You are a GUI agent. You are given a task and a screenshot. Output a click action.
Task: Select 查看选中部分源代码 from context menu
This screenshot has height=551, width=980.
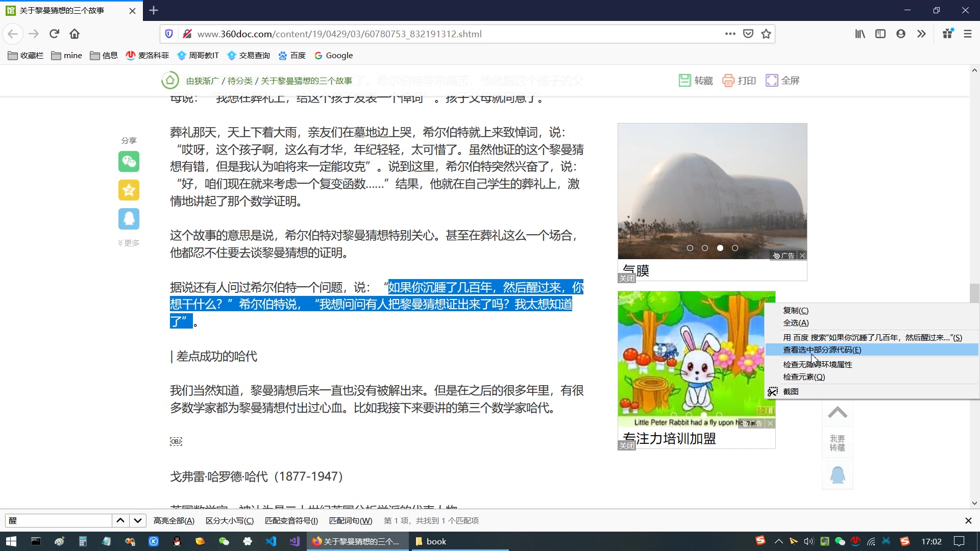(x=822, y=349)
